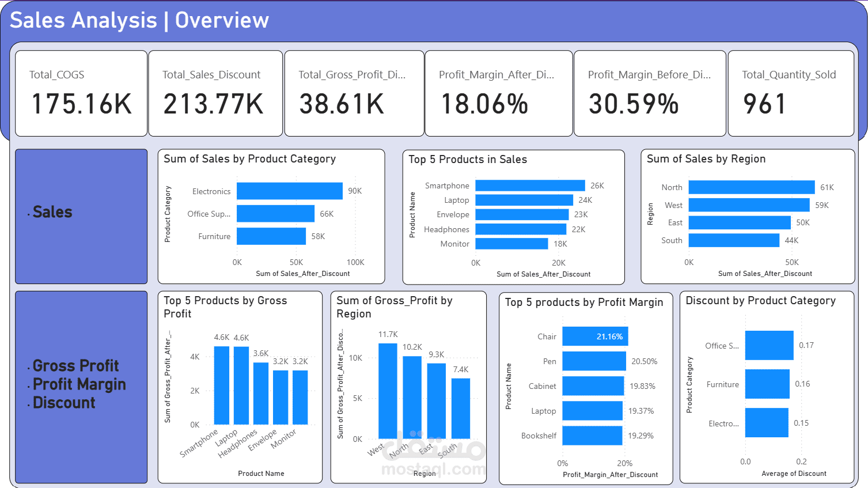Click the Discount by Product Category title
The height and width of the screenshot is (488, 868).
tap(760, 301)
